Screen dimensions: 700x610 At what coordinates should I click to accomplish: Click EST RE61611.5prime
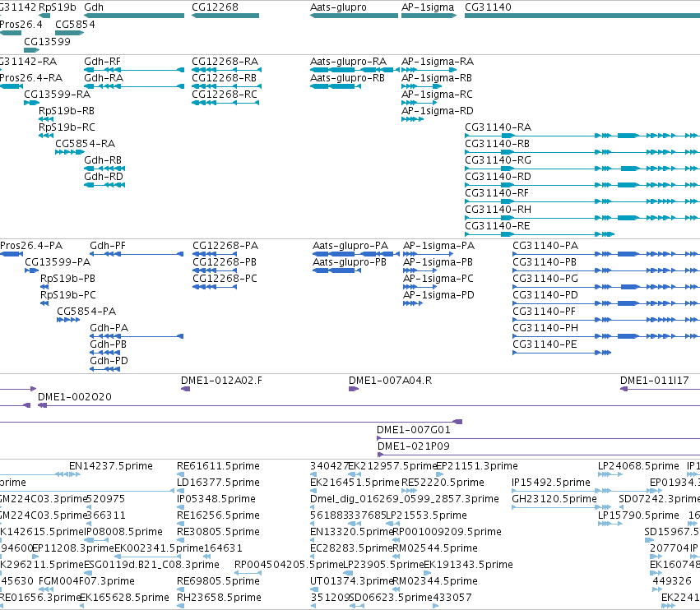(218, 466)
